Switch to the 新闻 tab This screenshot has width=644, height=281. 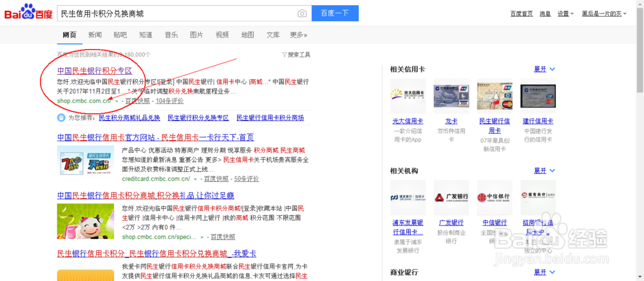[x=95, y=35]
